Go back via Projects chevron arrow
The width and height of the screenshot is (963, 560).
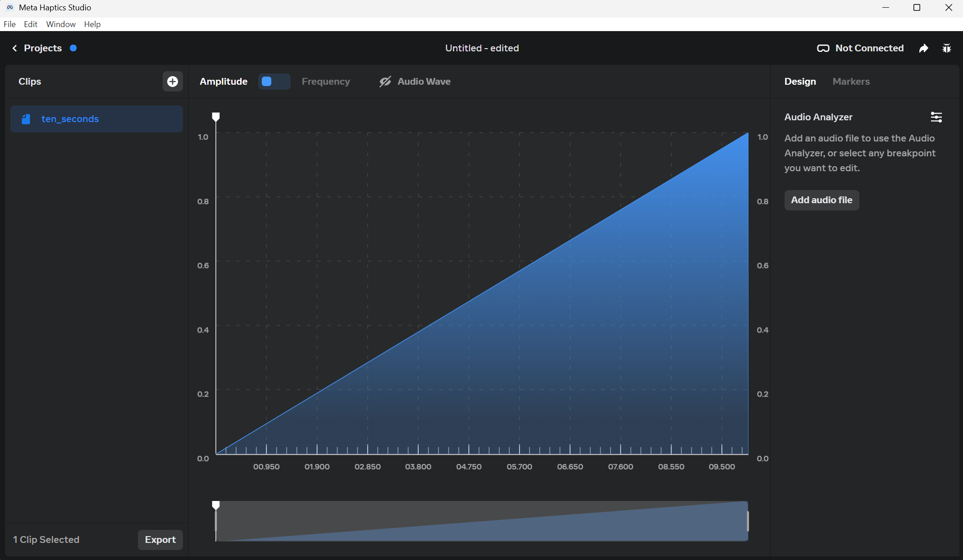pos(14,48)
